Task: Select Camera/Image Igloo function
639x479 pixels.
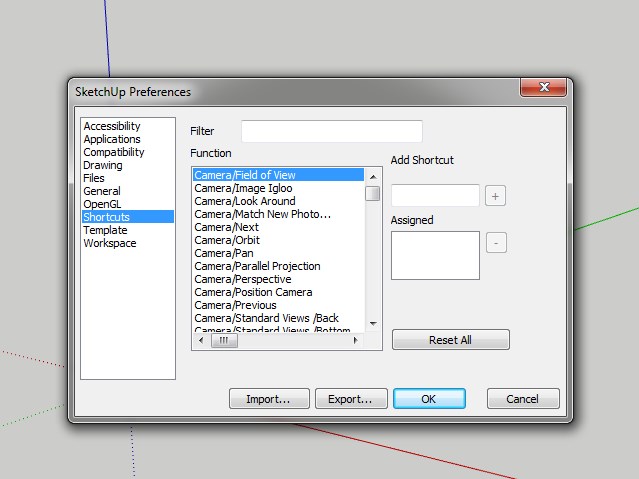Action: tap(278, 188)
